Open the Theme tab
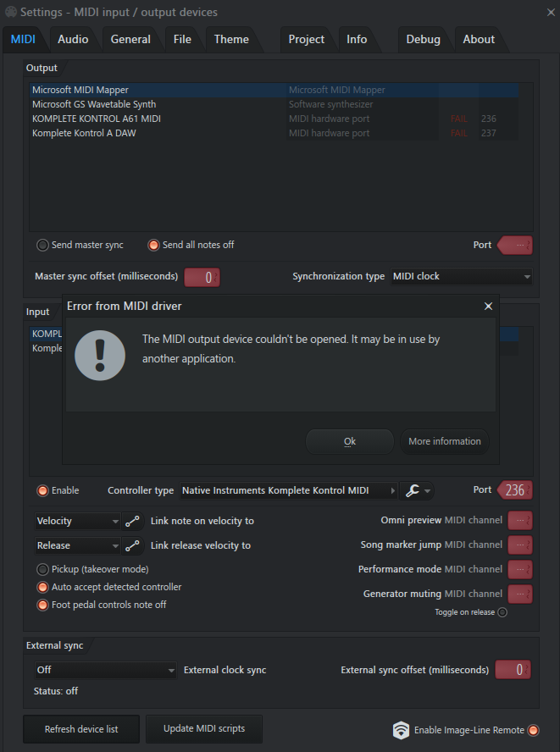This screenshot has width=560, height=752. pyautogui.click(x=231, y=39)
